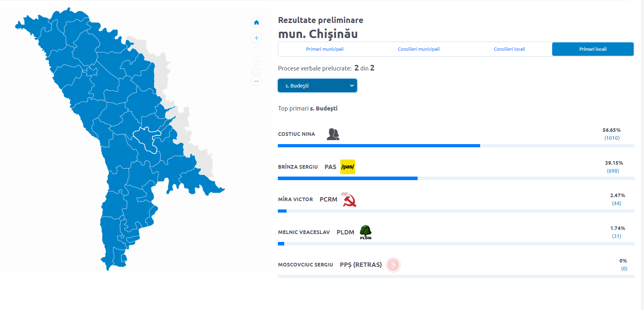Screen dimensions: 644x310
Task: Switch to Primari municipali tab
Action: [325, 49]
